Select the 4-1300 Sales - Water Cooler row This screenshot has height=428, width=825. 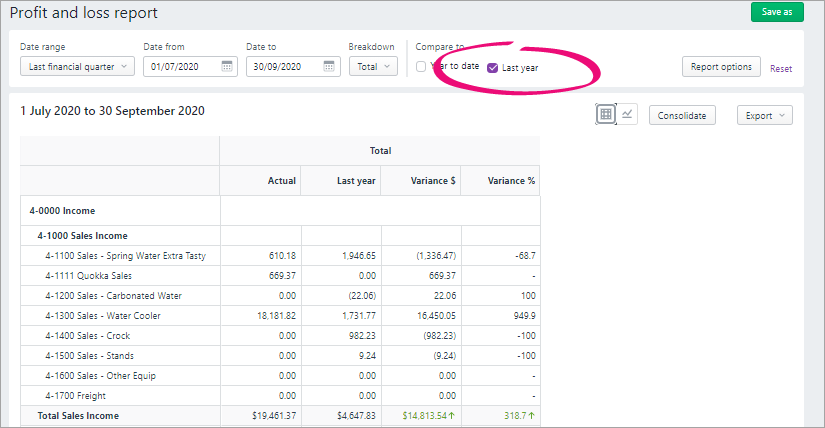click(x=103, y=316)
